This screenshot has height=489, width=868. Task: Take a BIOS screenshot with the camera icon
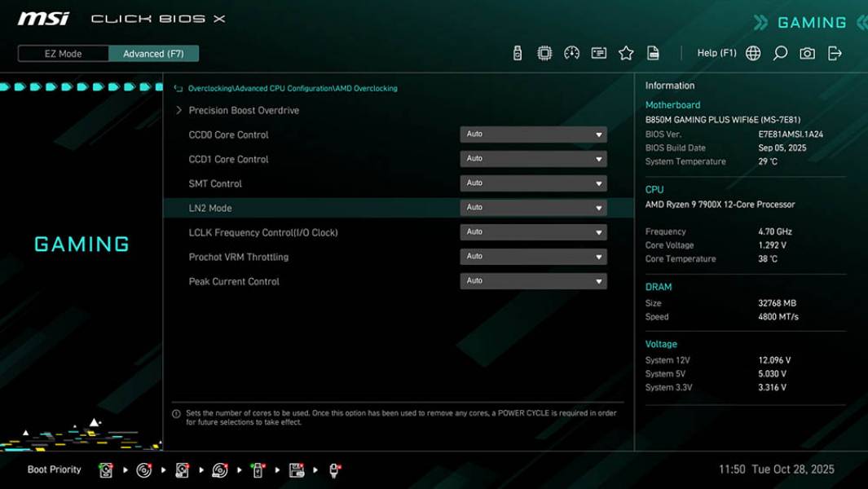(x=805, y=52)
